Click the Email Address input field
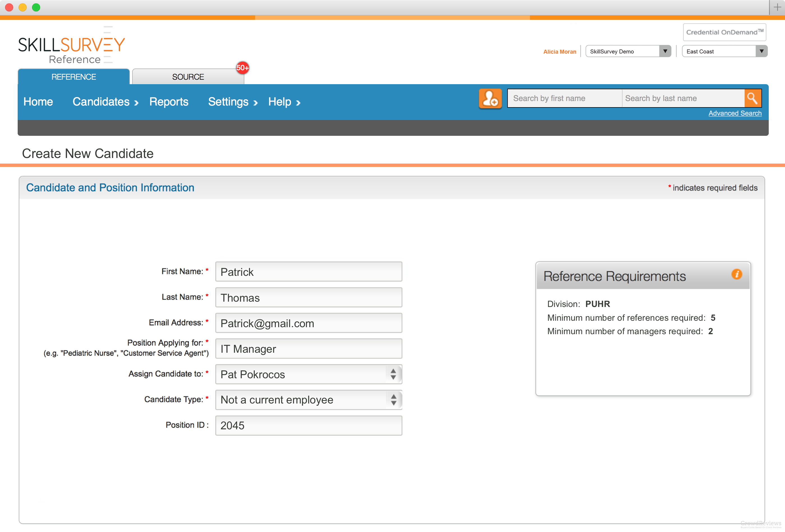The image size is (785, 532). [308, 323]
